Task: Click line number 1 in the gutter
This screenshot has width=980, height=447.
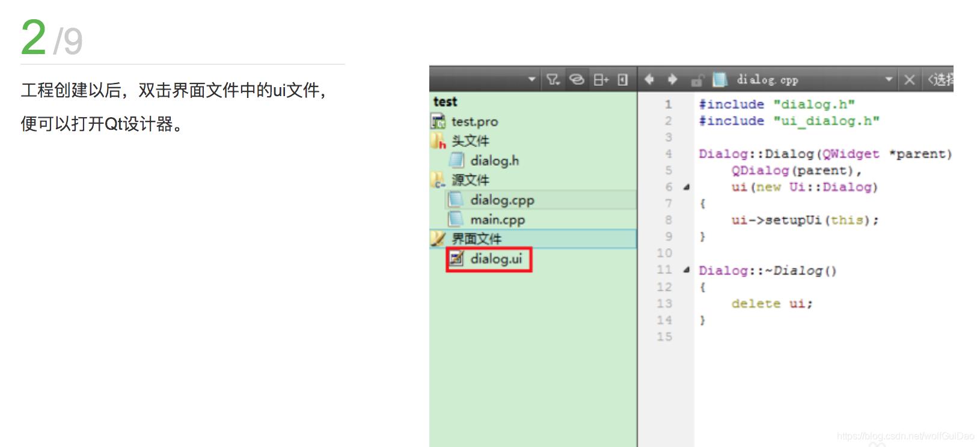Action: (x=668, y=105)
